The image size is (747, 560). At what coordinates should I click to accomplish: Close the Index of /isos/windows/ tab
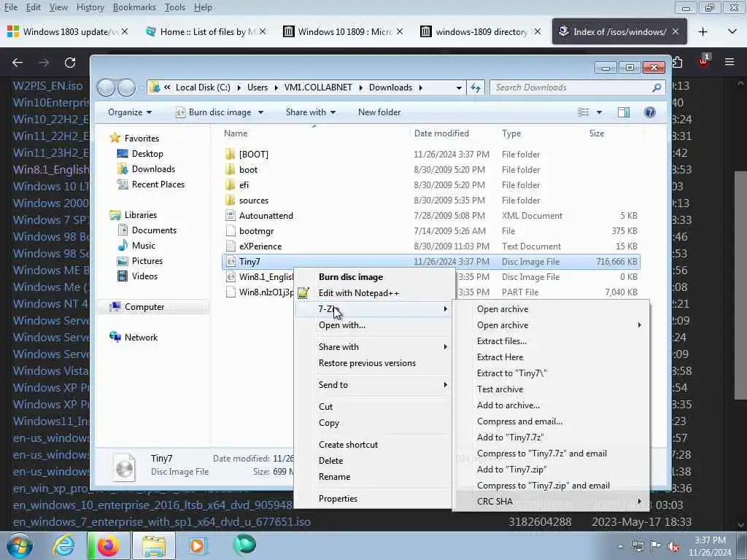[675, 31]
